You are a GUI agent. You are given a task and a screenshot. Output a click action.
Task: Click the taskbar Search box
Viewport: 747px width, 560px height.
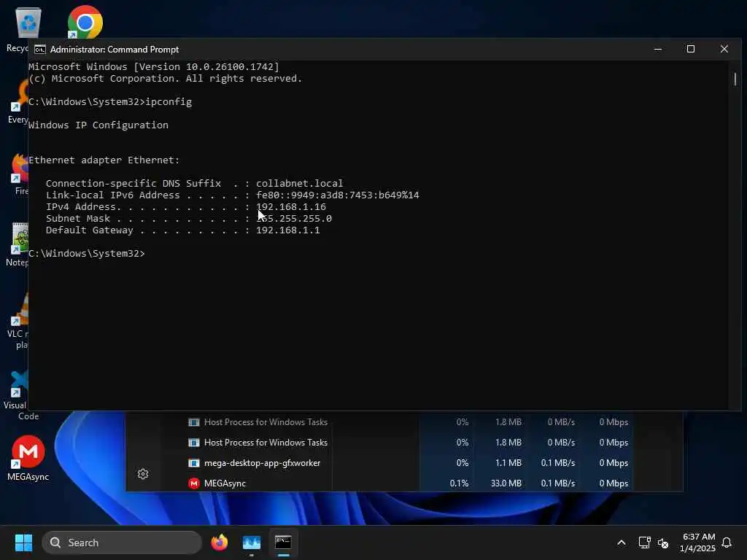pyautogui.click(x=122, y=542)
